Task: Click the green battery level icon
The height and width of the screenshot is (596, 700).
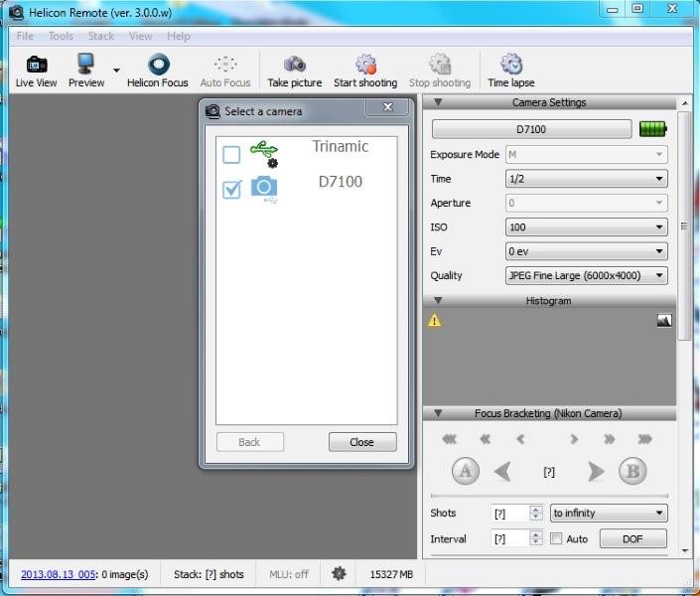Action: coord(652,129)
